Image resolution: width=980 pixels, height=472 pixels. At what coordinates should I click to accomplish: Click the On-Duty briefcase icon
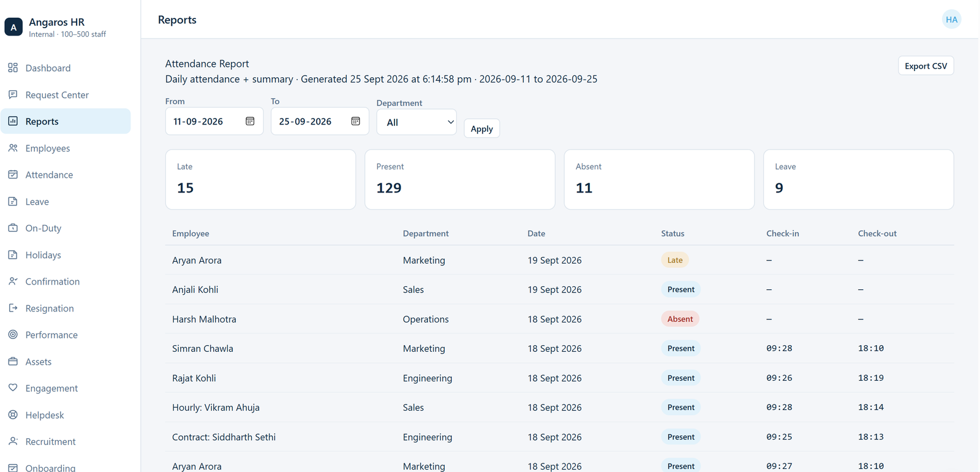click(13, 227)
